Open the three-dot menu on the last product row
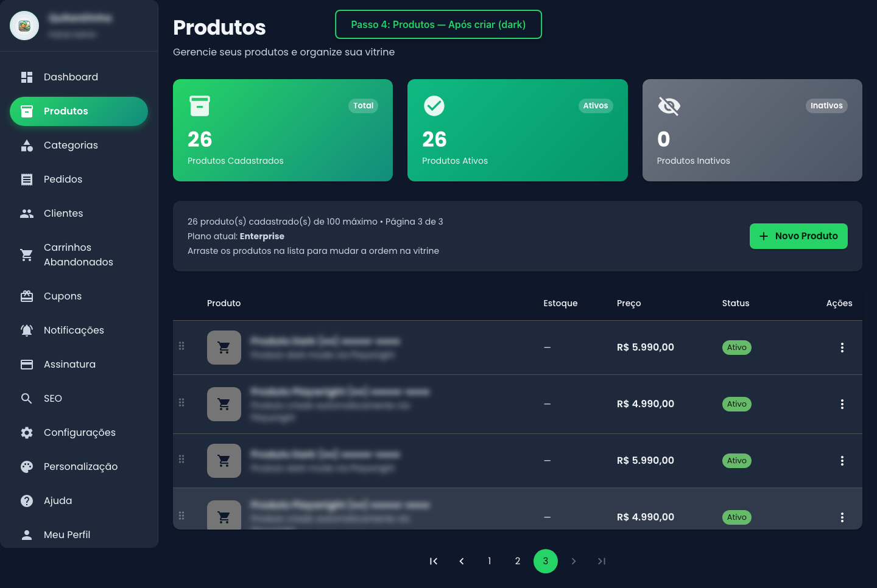 [842, 517]
